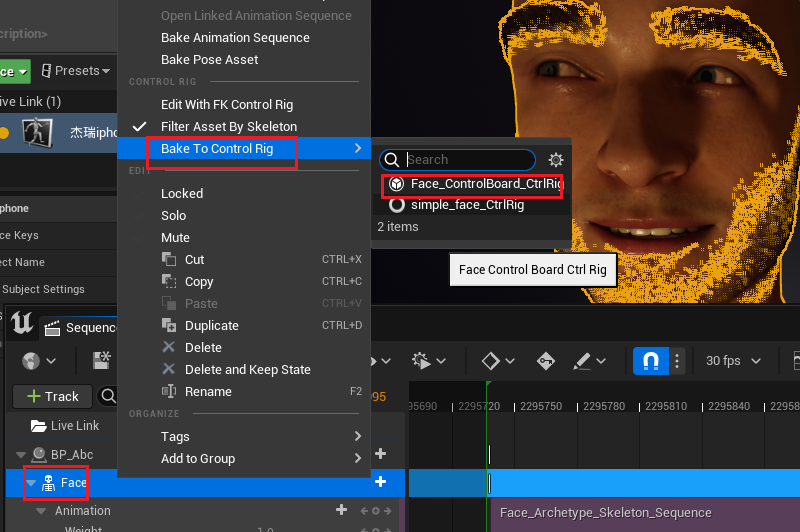Viewport: 800px width, 532px height.
Task: Select Face_Archetype_Skeleton_Sequence clip
Action: [x=645, y=515]
